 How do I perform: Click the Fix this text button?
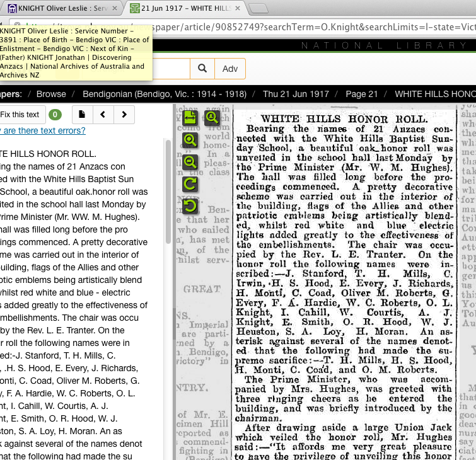point(22,115)
